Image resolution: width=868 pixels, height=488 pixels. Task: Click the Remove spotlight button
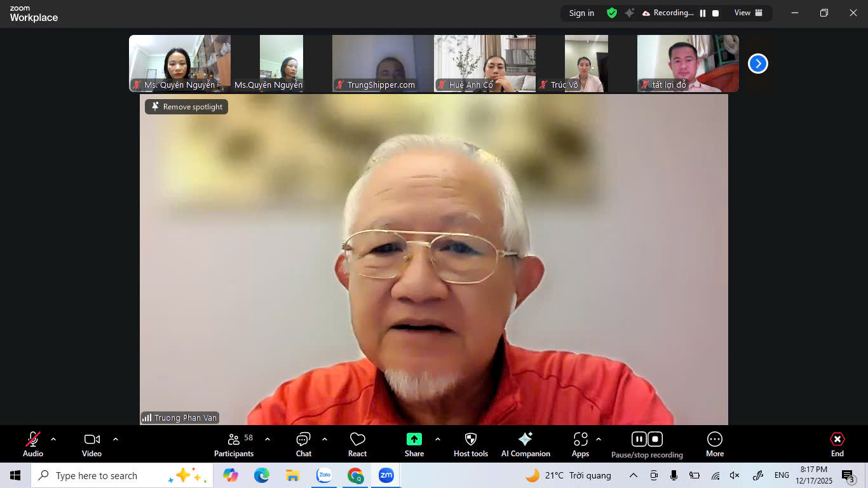[186, 107]
